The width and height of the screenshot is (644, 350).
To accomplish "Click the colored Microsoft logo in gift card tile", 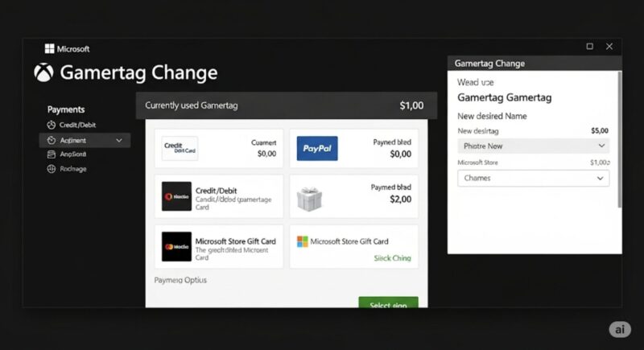I will 303,241.
